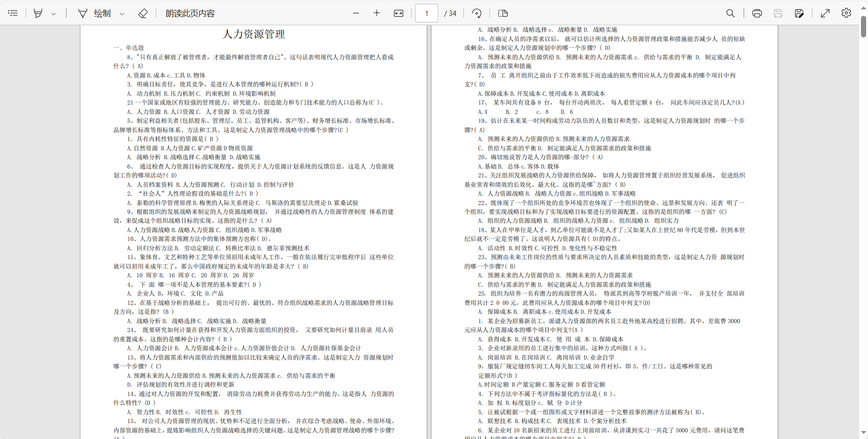Click 朗读此页内容 read aloud button
Screen dimensions: 868x439
tap(190, 13)
